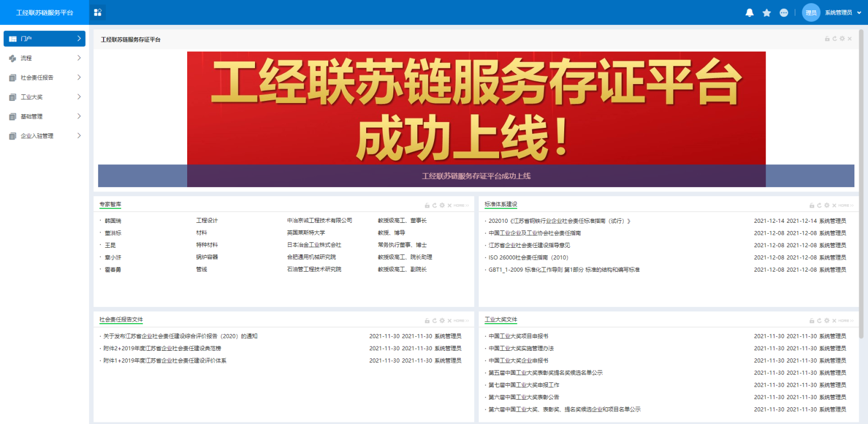Open the chat bubble messages icon

click(784, 12)
